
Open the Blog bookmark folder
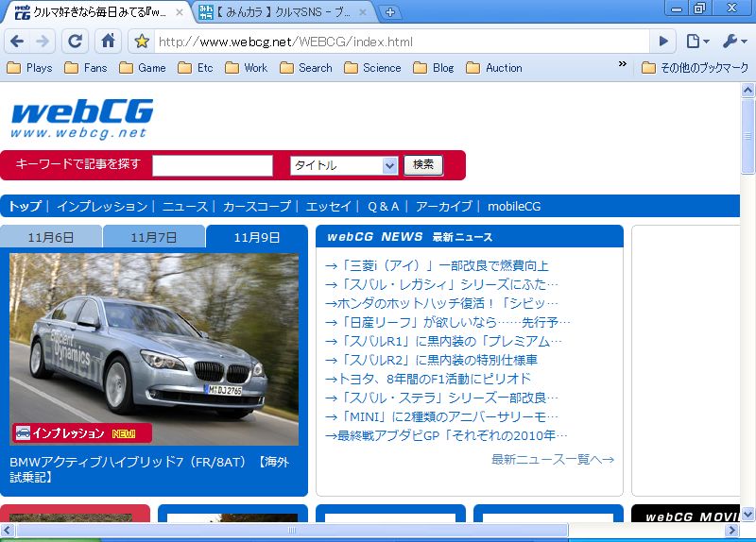pyautogui.click(x=434, y=68)
